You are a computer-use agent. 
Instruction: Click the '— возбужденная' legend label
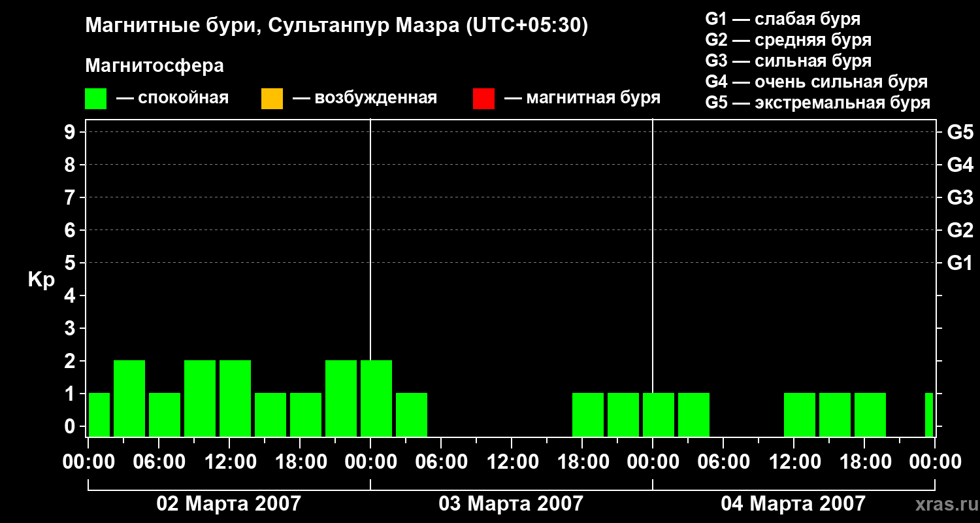click(365, 99)
